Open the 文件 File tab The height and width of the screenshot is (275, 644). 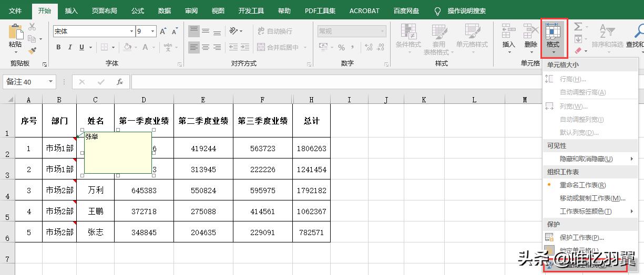(x=16, y=10)
